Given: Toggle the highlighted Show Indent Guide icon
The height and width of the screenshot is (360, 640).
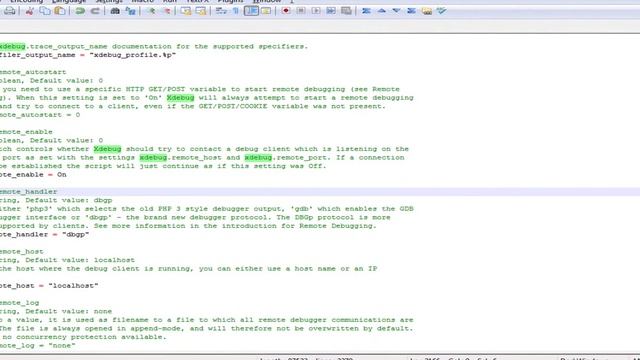Looking at the screenshot, I should click(251, 11).
